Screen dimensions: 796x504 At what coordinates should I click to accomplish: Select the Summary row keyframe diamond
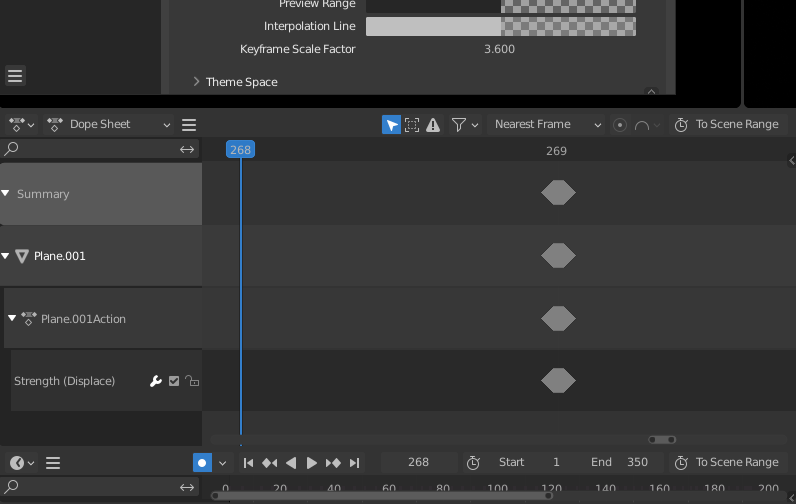558,193
